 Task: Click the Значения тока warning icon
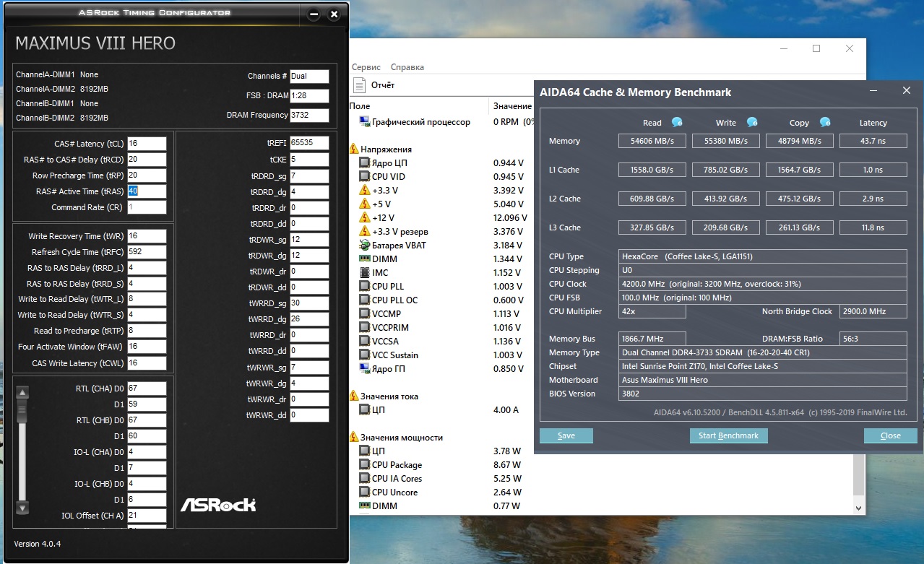[x=354, y=396]
